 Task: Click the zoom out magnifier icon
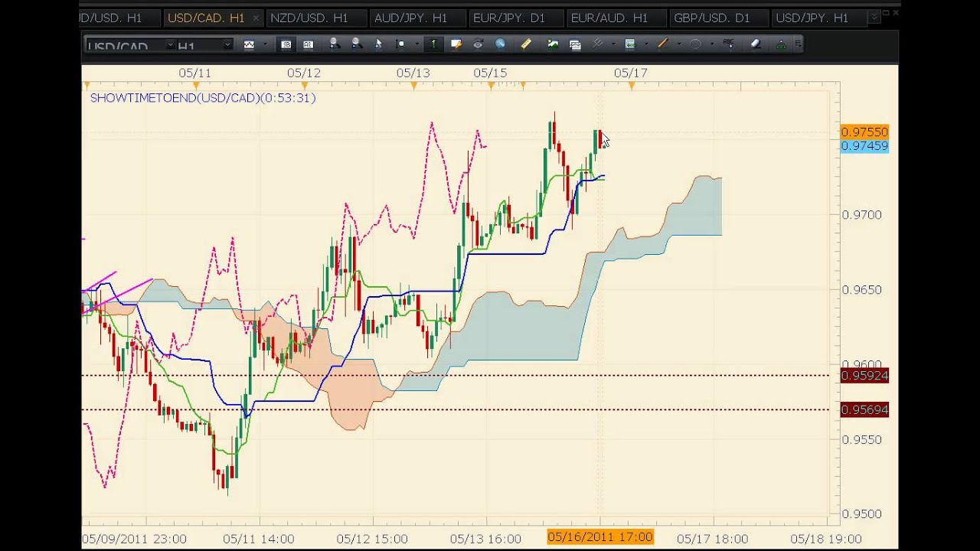click(x=357, y=44)
